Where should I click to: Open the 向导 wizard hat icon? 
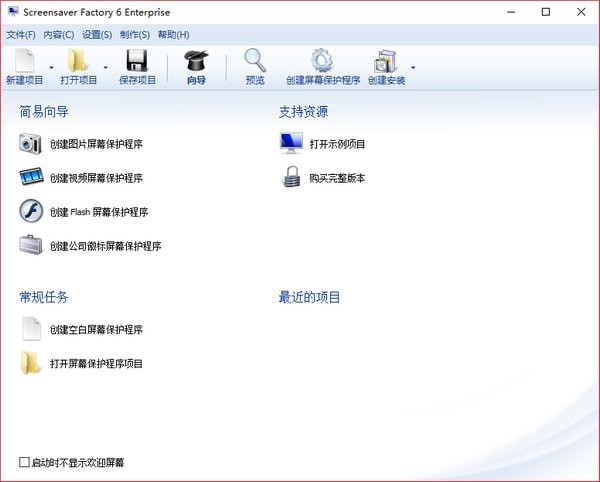point(196,61)
